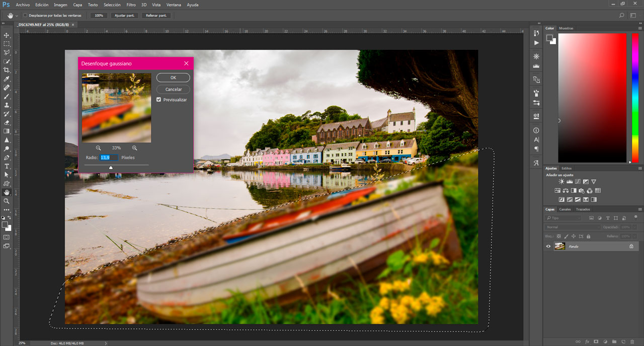
Task: Add a Brightness/Contrast adjustment (sun icon)
Action: 561,181
